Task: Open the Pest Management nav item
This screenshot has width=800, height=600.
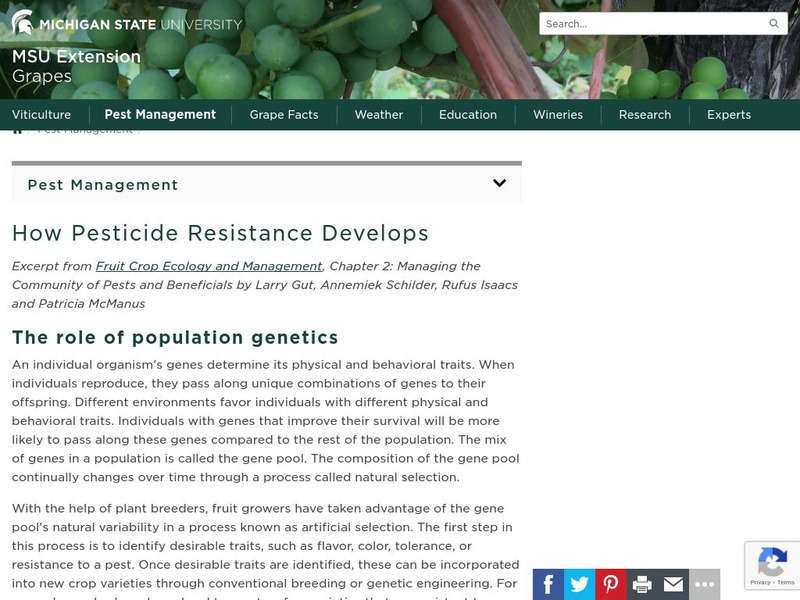Action: coord(160,114)
